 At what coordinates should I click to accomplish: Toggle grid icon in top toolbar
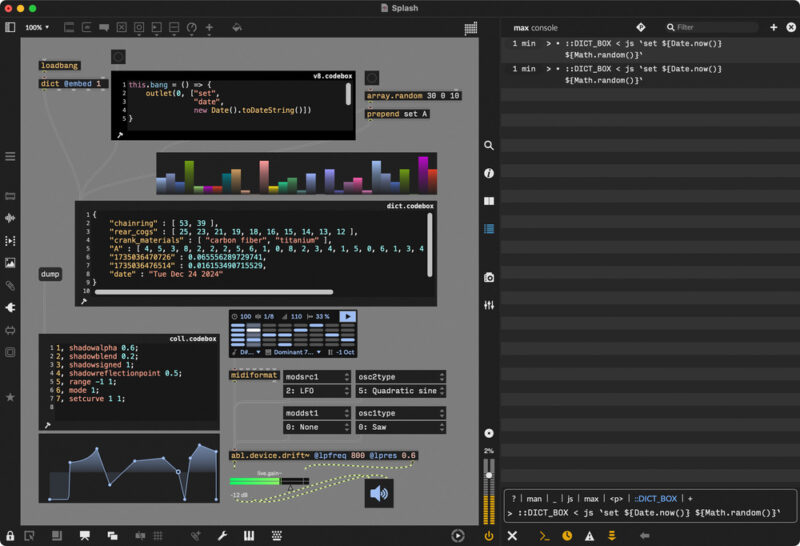tap(470, 28)
